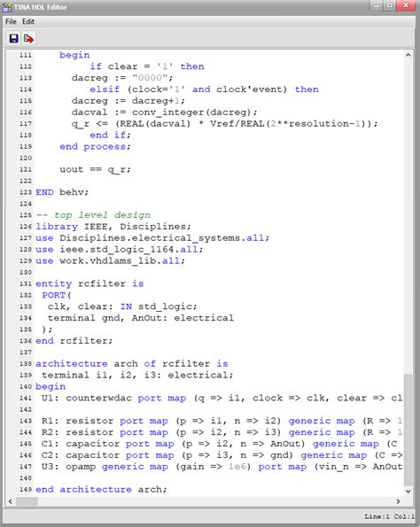The height and width of the screenshot is (527, 420).
Task: Click 'end process;' on line 119
Action: tap(95, 146)
